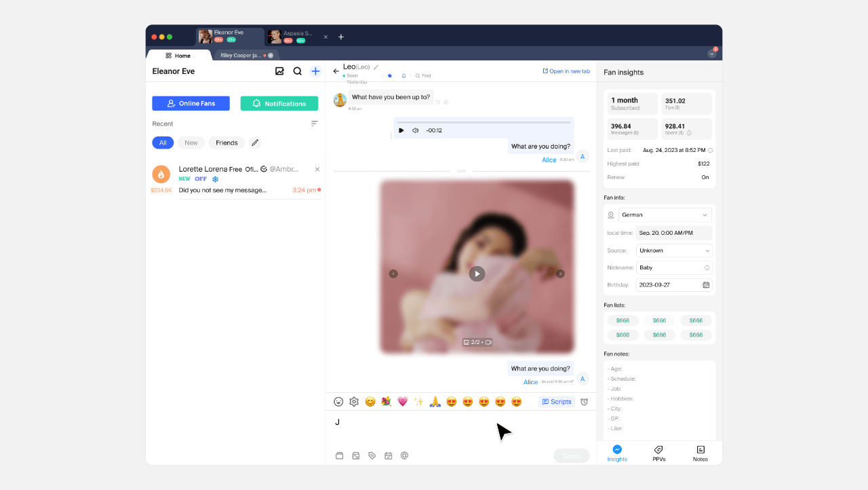Open the Recent list sort icon

click(315, 124)
